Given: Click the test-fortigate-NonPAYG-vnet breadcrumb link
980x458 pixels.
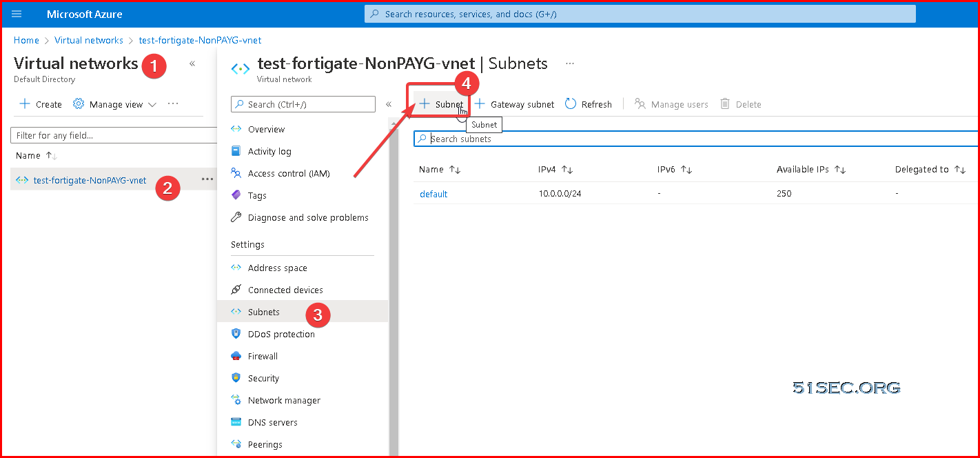Looking at the screenshot, I should coord(200,40).
